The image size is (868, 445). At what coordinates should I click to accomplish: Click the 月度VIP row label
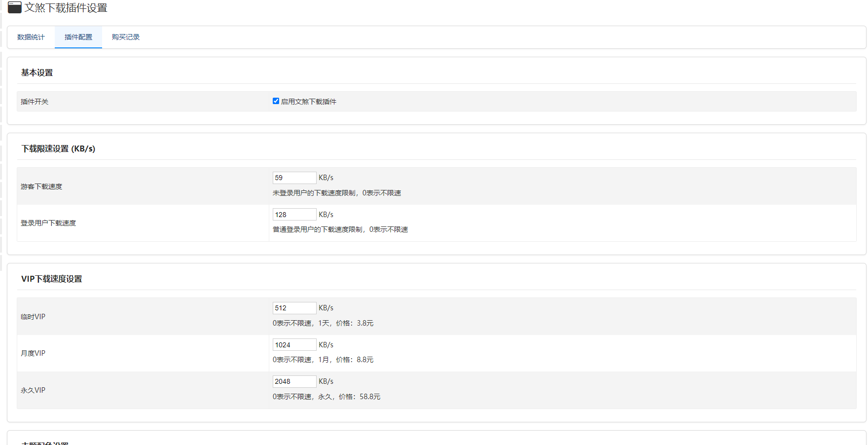pyautogui.click(x=33, y=353)
